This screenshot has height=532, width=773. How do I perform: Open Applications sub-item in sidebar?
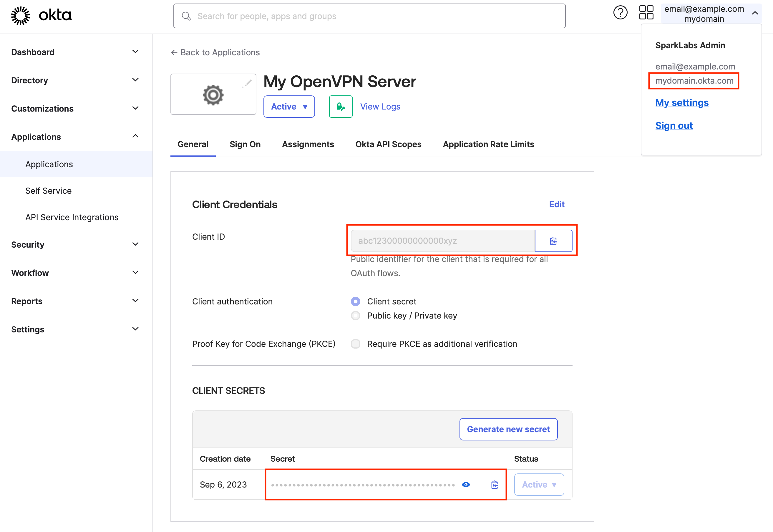click(76, 164)
